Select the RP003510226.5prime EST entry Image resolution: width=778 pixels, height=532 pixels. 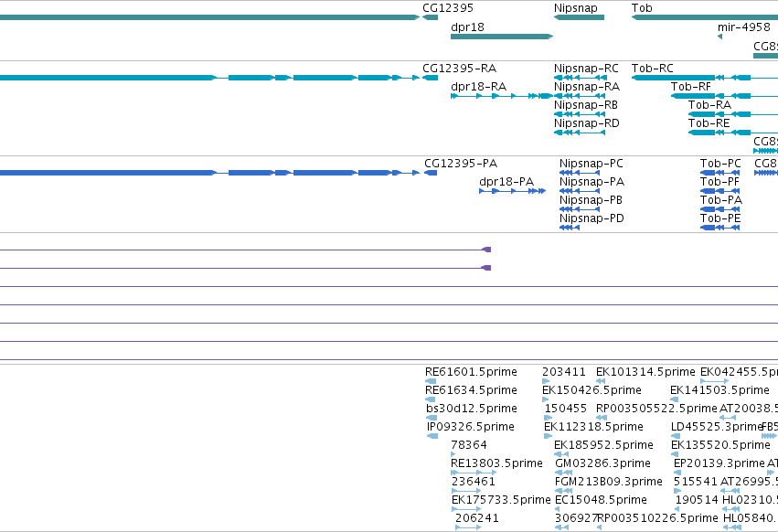click(658, 518)
